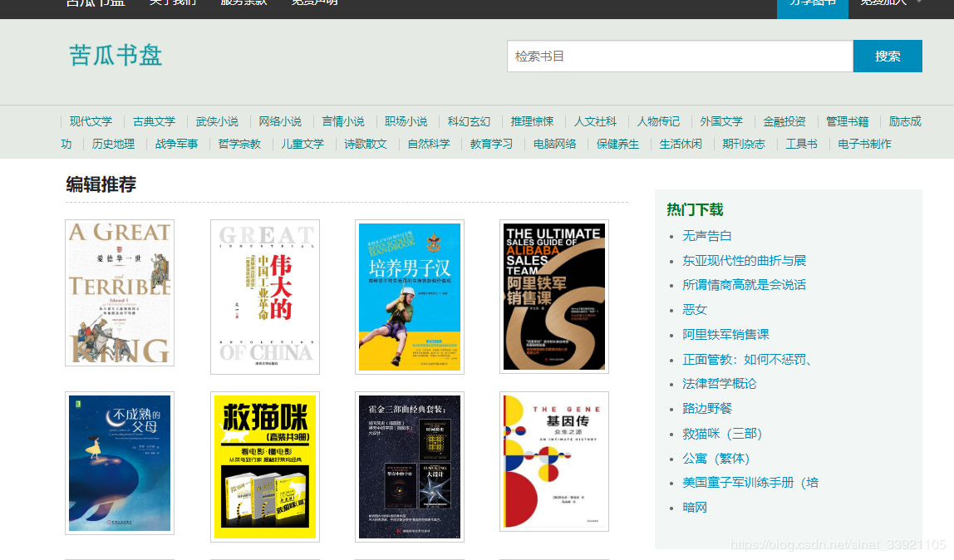
Task: Open the 电子书制作 category
Action: pos(864,144)
